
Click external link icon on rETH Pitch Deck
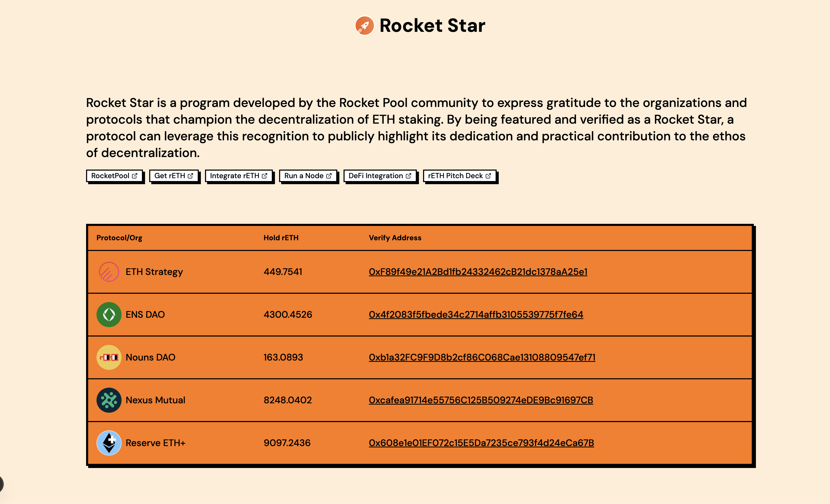tap(488, 176)
